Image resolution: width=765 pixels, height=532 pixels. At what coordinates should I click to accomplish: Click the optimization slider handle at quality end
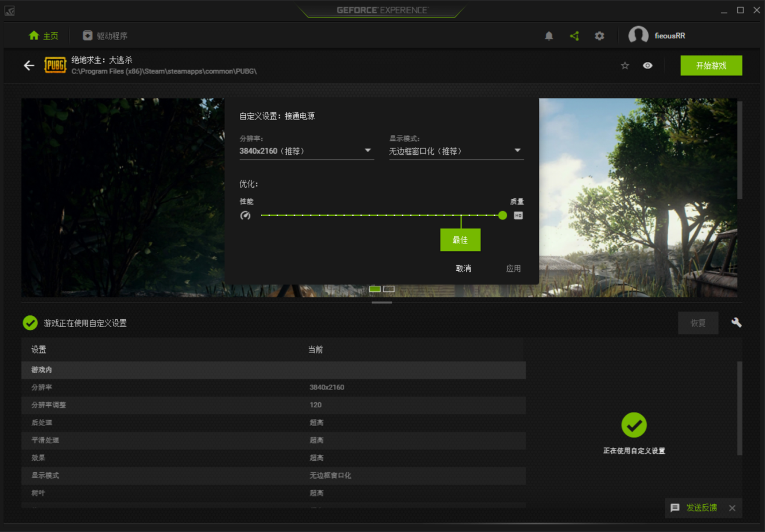[x=502, y=216]
